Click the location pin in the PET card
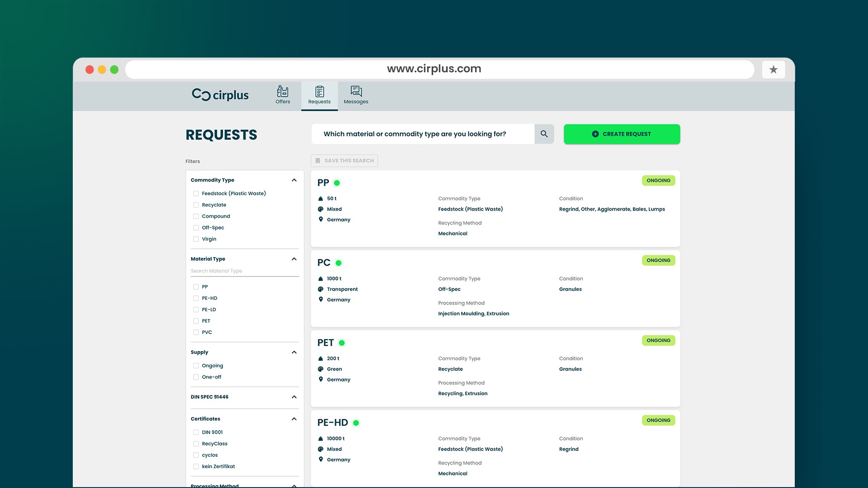 (321, 380)
